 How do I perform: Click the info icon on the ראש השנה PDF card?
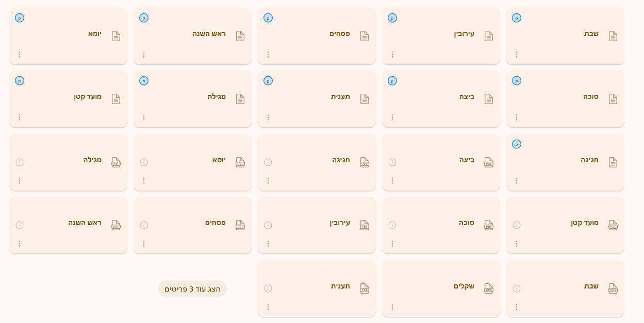20,225
